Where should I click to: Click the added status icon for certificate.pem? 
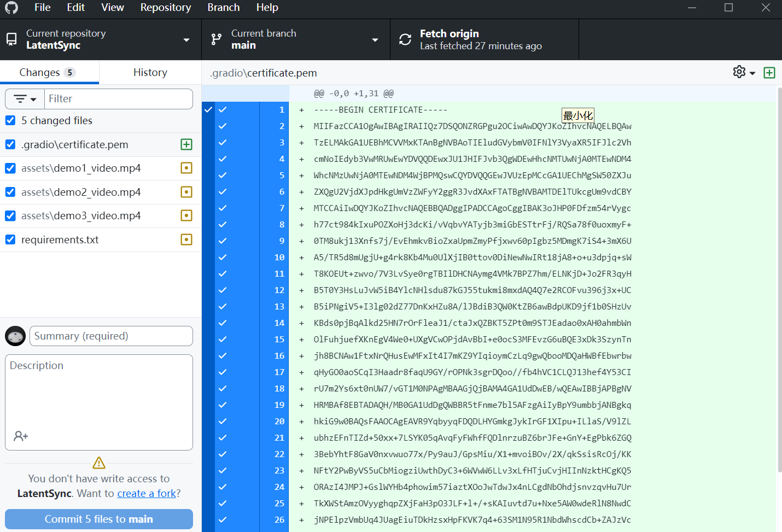(186, 144)
